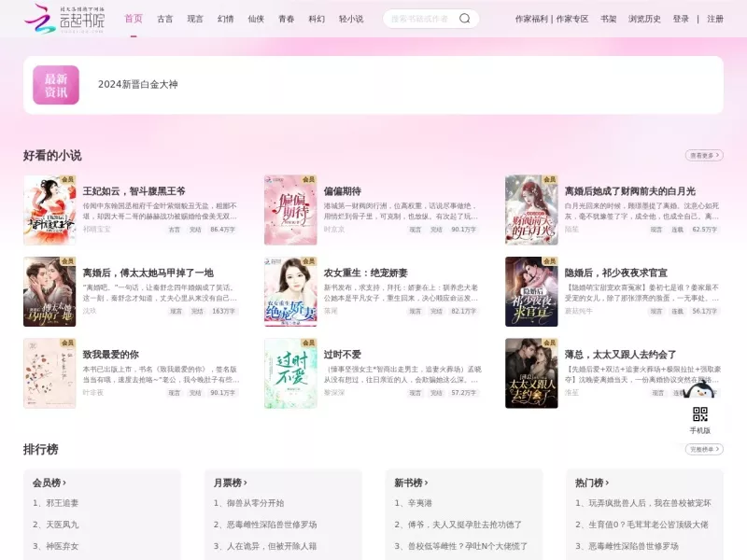Click title 离婚后她成了财阀前夫的白月光
The height and width of the screenshot is (560, 747).
(630, 191)
